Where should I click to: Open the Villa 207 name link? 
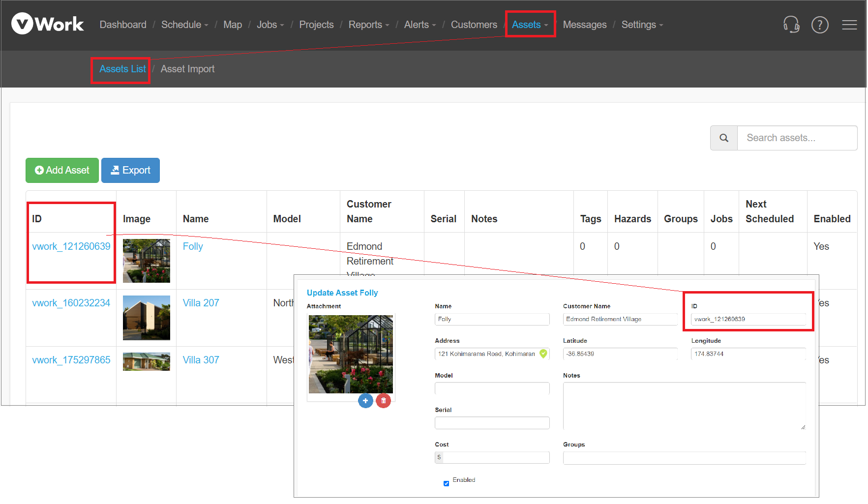[x=201, y=303]
